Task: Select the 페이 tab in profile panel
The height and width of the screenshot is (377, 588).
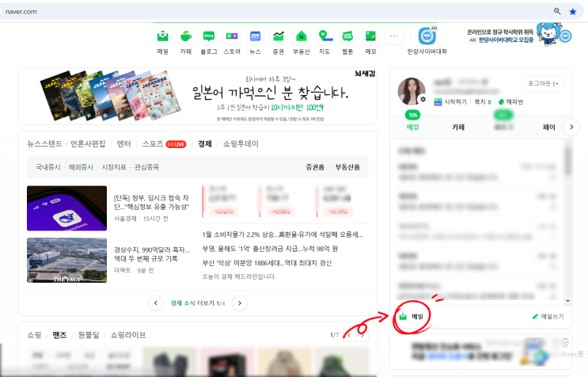Action: click(x=548, y=128)
